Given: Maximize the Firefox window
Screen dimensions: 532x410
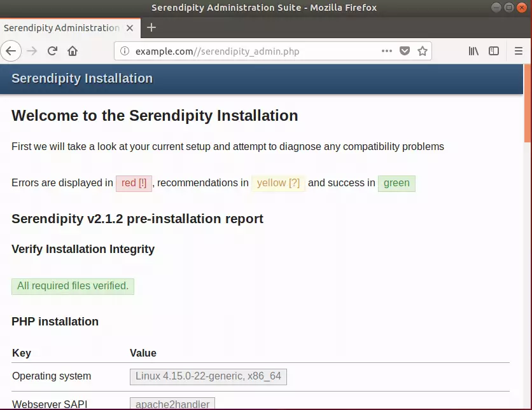Looking at the screenshot, I should pos(509,8).
